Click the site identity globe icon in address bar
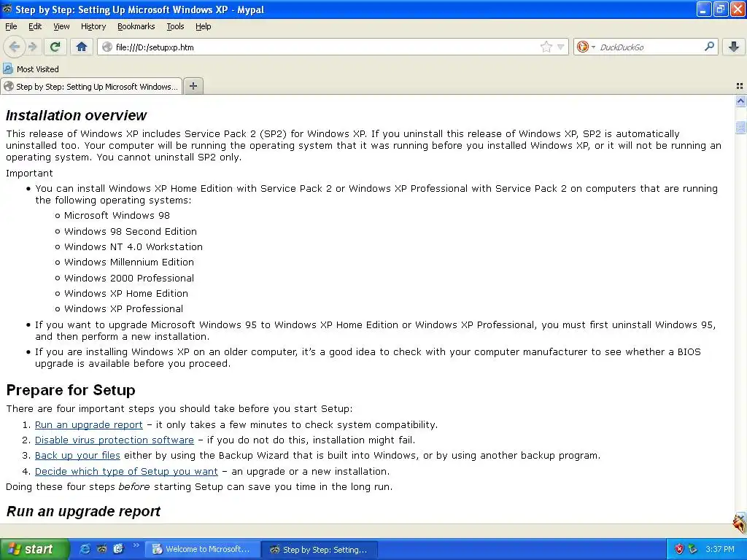The image size is (747, 560). (x=107, y=47)
